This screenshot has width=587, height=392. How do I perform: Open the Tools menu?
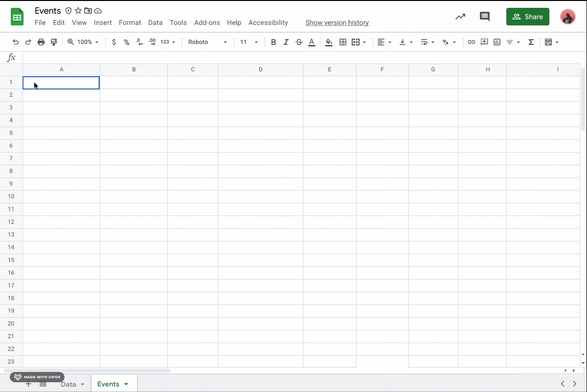click(178, 22)
